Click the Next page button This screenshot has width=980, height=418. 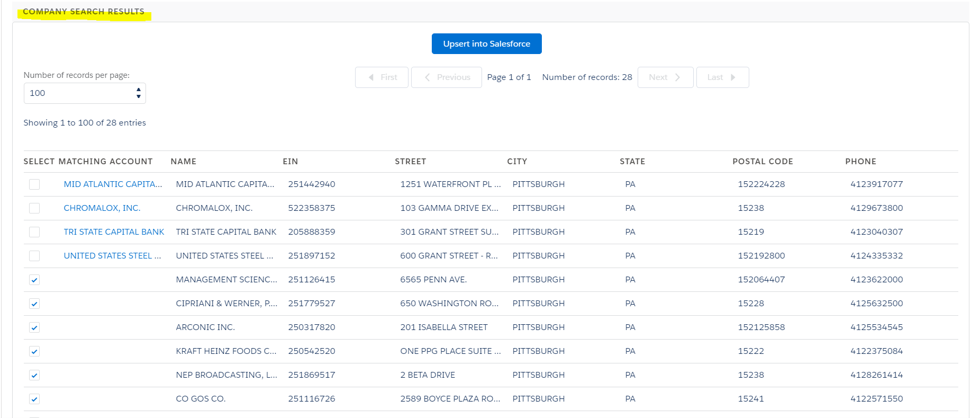click(665, 77)
